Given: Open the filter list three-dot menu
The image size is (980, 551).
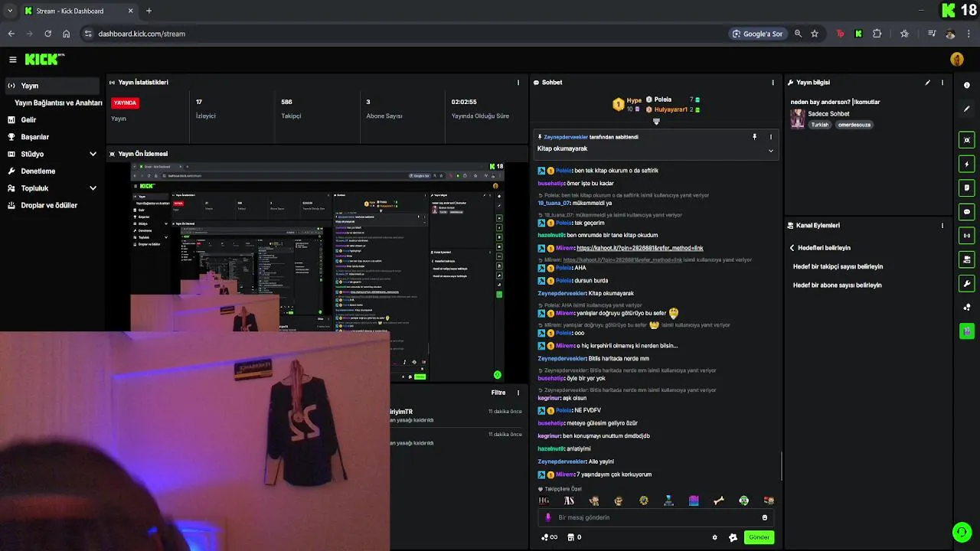Looking at the screenshot, I should (x=518, y=393).
